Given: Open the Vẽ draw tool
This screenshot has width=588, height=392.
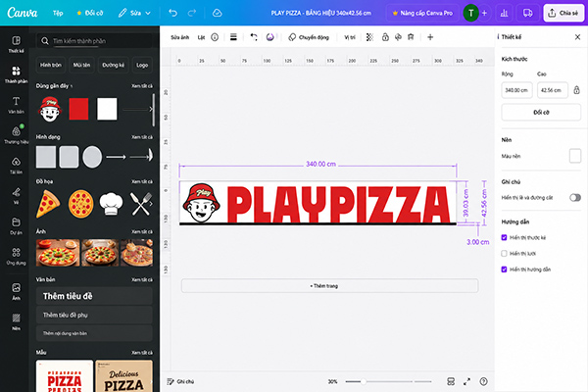Looking at the screenshot, I should 16,196.
